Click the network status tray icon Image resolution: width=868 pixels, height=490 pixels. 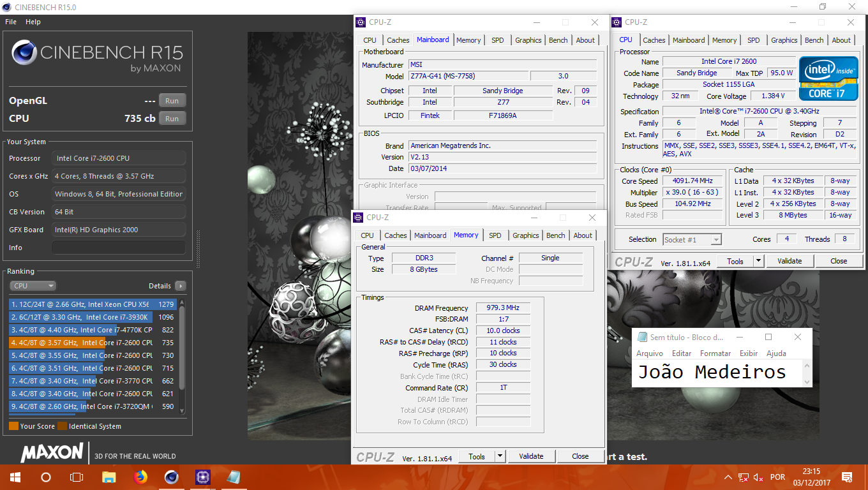pyautogui.click(x=744, y=477)
